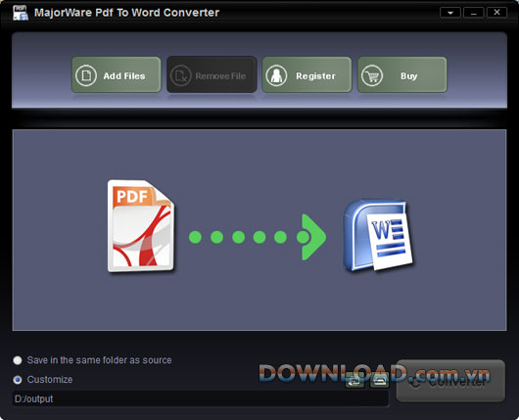Click the Buy button

point(402,74)
